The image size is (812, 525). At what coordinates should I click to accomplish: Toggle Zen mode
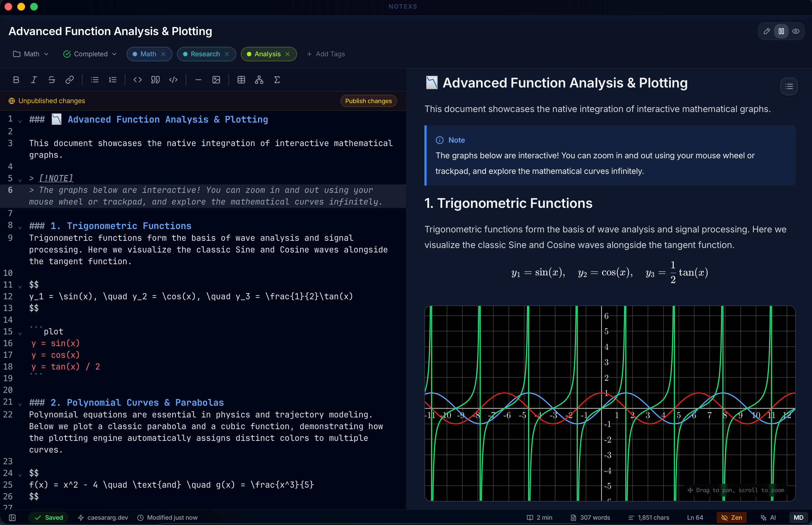[731, 517]
